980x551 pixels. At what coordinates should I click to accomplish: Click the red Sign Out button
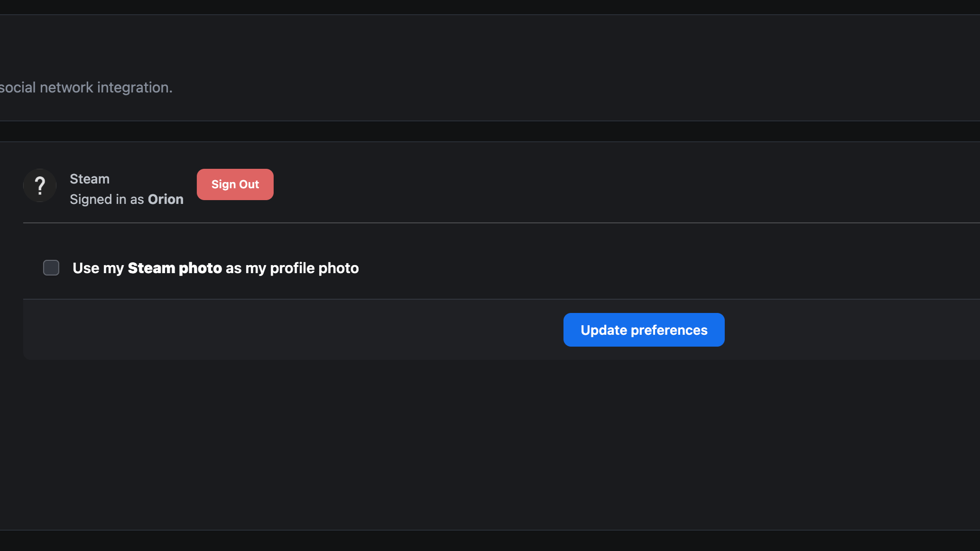[x=235, y=184]
